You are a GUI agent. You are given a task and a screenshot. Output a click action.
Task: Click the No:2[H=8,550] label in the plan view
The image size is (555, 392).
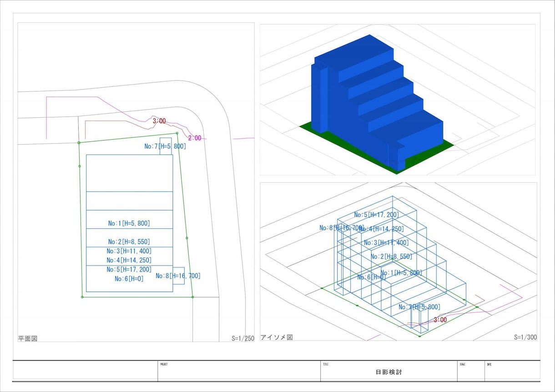pos(129,242)
